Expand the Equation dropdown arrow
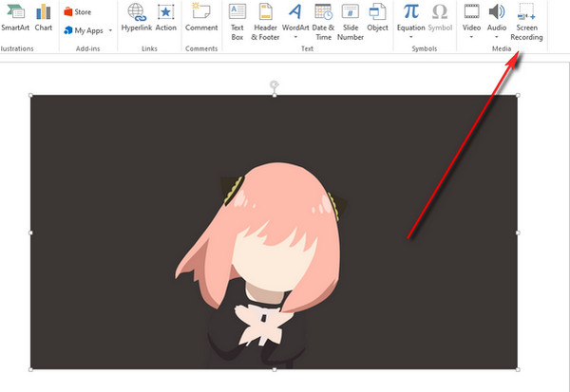This screenshot has height=392, width=570. (410, 37)
